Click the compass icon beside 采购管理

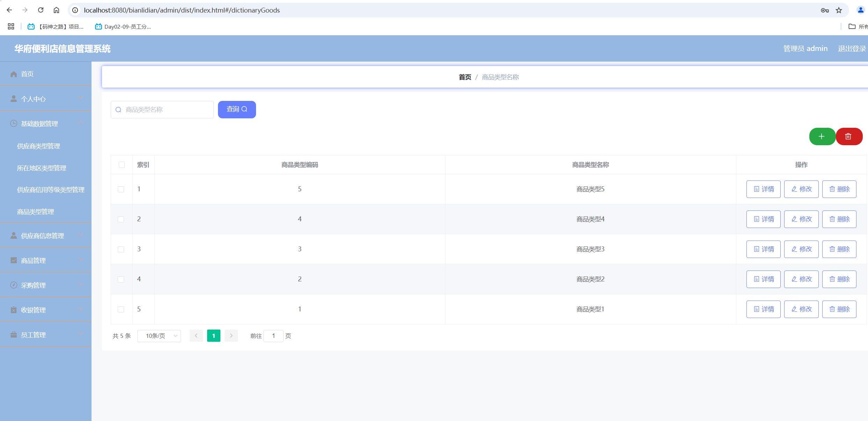coord(14,285)
